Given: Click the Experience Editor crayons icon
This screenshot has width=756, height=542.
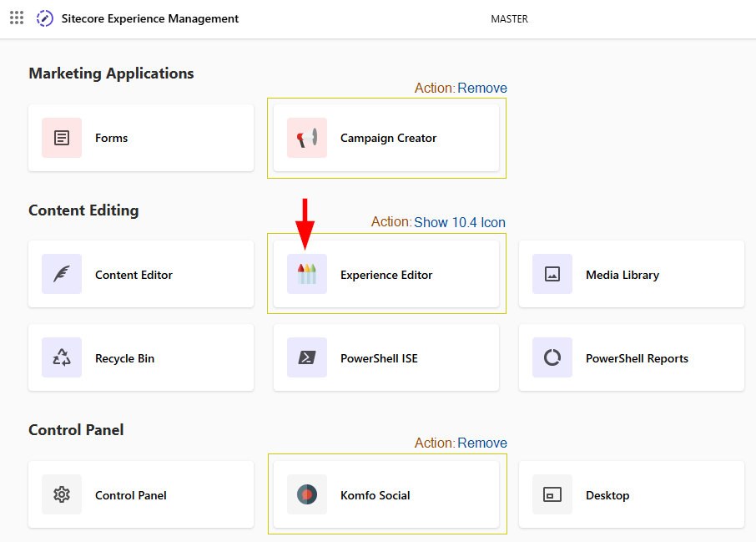Looking at the screenshot, I should point(307,274).
